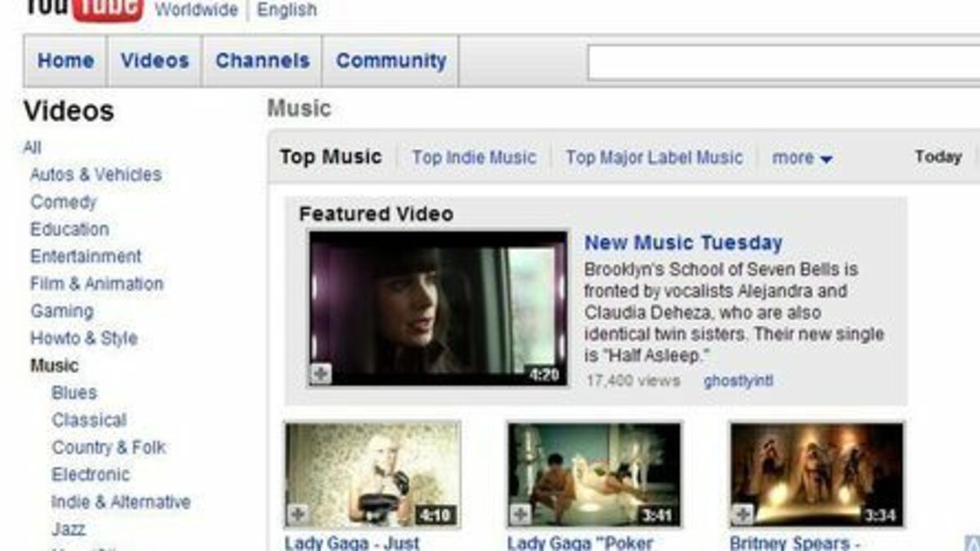Click the gray 'Music' page heading
980x551 pixels.
(x=299, y=109)
